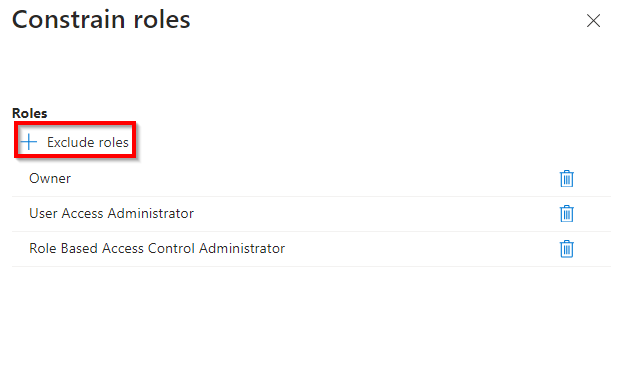Trash the second listed role

(x=566, y=213)
